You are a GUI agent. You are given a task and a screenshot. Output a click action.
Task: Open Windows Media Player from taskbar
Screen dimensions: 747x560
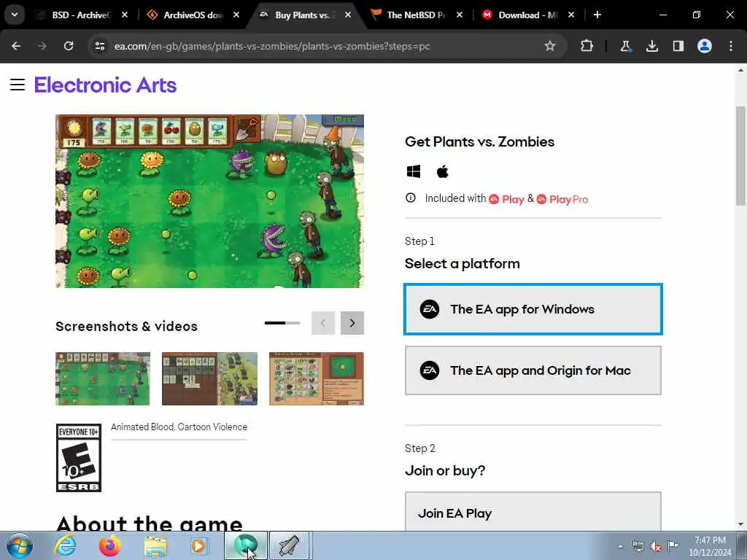(199, 545)
